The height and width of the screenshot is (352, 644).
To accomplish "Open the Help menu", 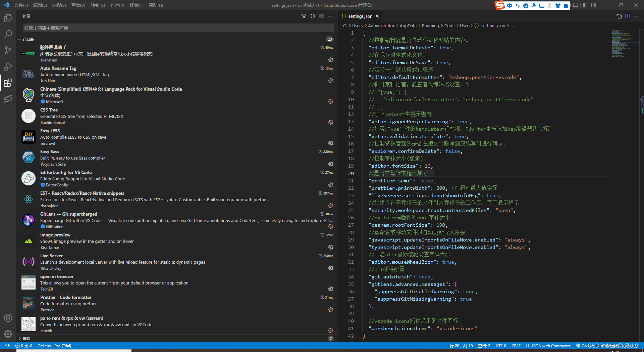I will click(x=156, y=5).
